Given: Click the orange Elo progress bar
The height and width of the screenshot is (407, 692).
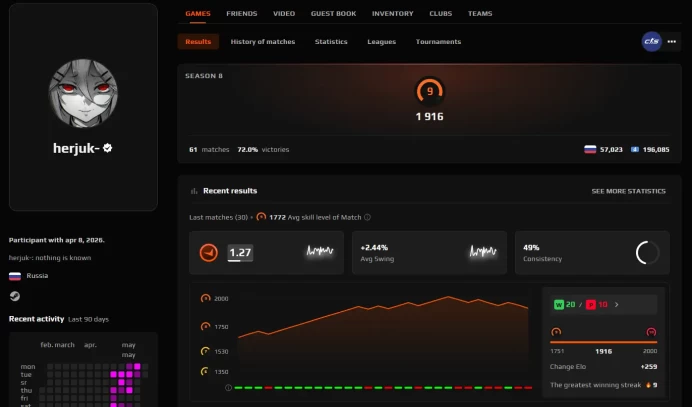Looking at the screenshot, I should point(603,342).
